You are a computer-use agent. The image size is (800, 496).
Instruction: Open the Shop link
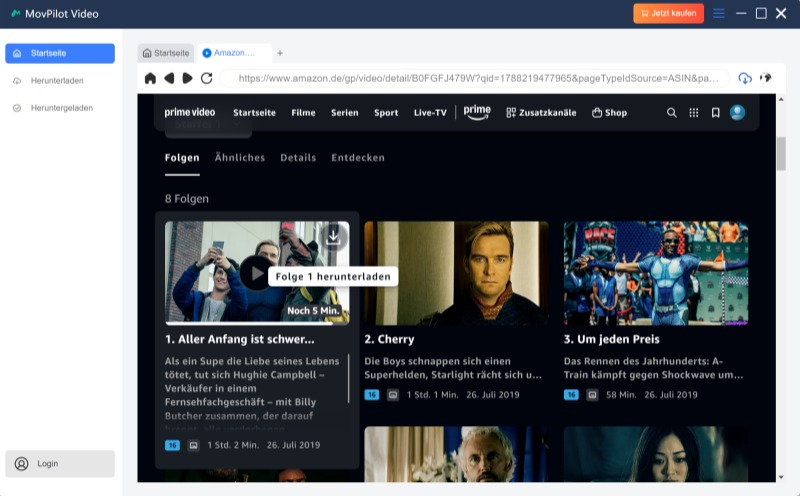point(609,112)
